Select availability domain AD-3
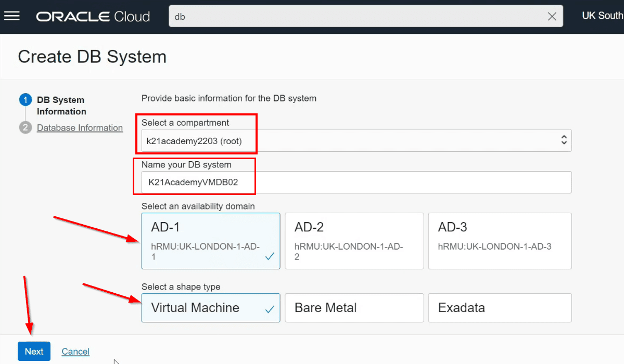This screenshot has width=624, height=364. pyautogui.click(x=500, y=241)
